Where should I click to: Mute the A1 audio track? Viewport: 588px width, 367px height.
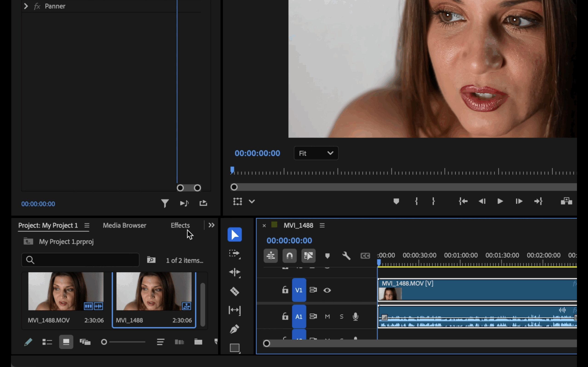tap(327, 317)
